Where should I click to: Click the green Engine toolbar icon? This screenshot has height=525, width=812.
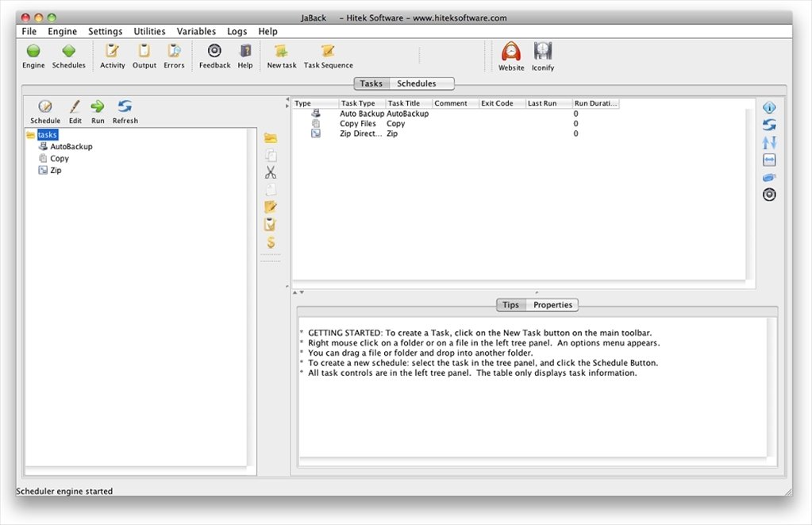click(x=33, y=52)
